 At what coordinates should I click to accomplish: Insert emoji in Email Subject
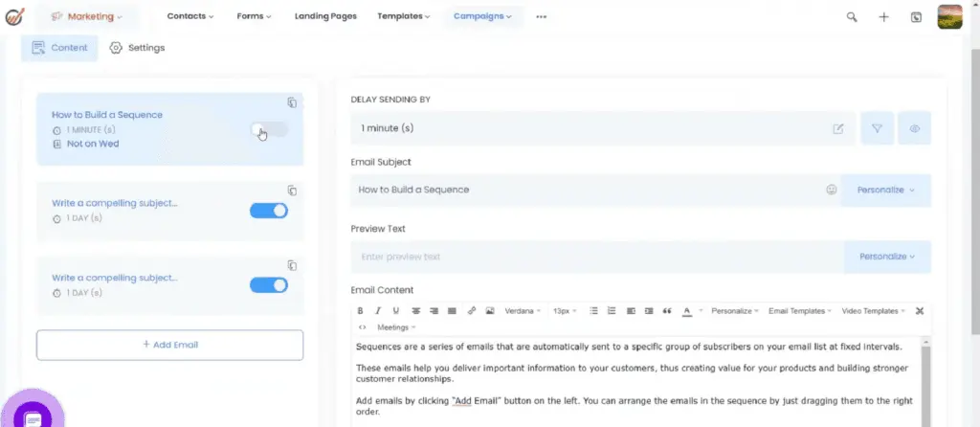coord(832,190)
